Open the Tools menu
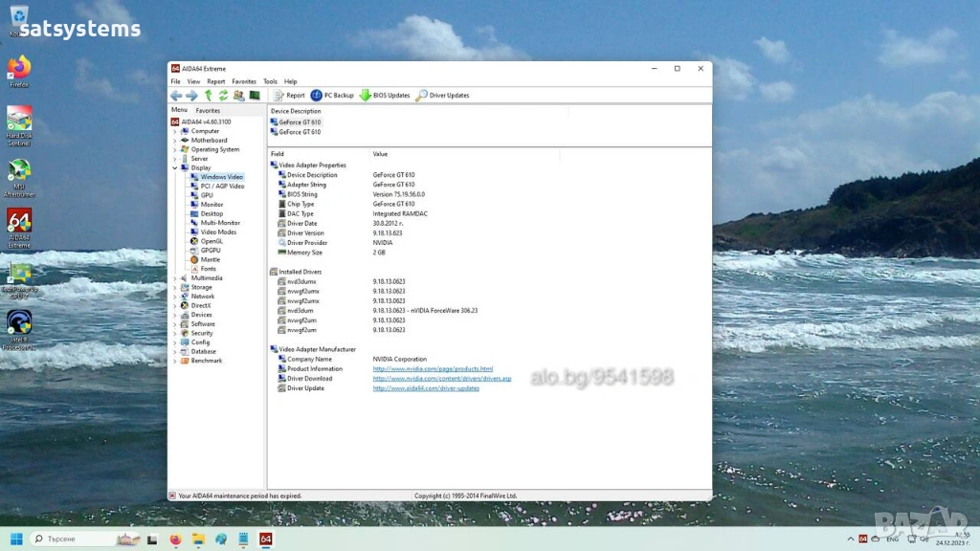Viewport: 980px width, 551px height. pyautogui.click(x=271, y=81)
